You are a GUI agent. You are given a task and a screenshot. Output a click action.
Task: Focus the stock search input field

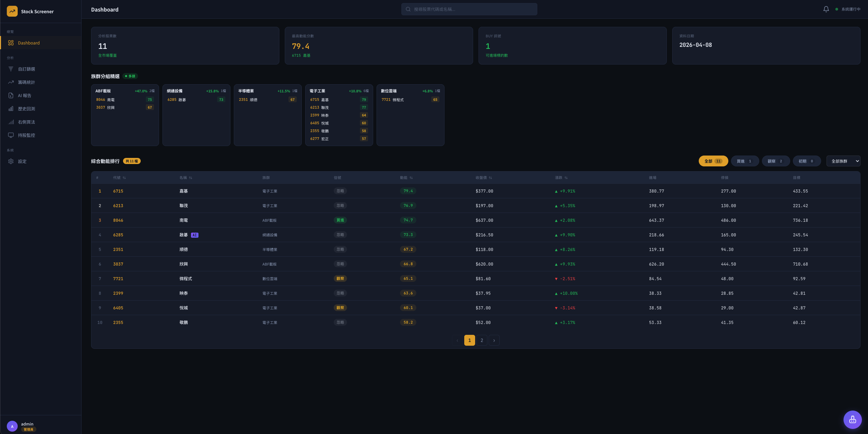point(472,9)
